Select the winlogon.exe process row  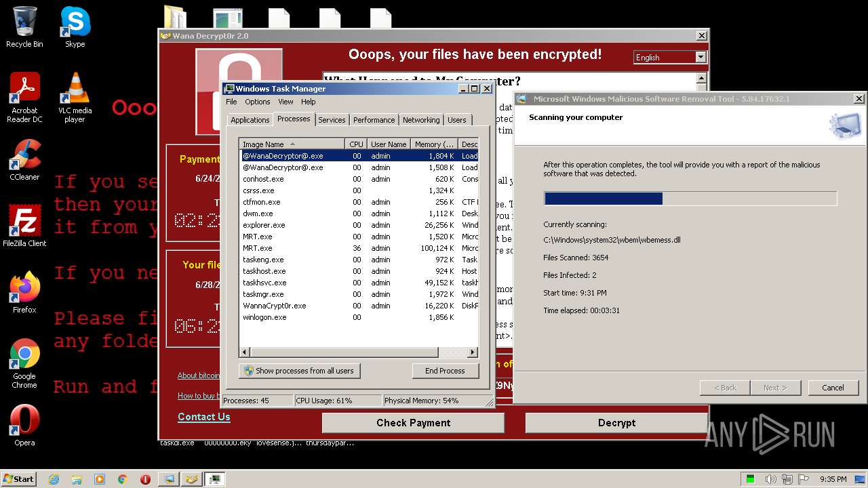(359, 317)
